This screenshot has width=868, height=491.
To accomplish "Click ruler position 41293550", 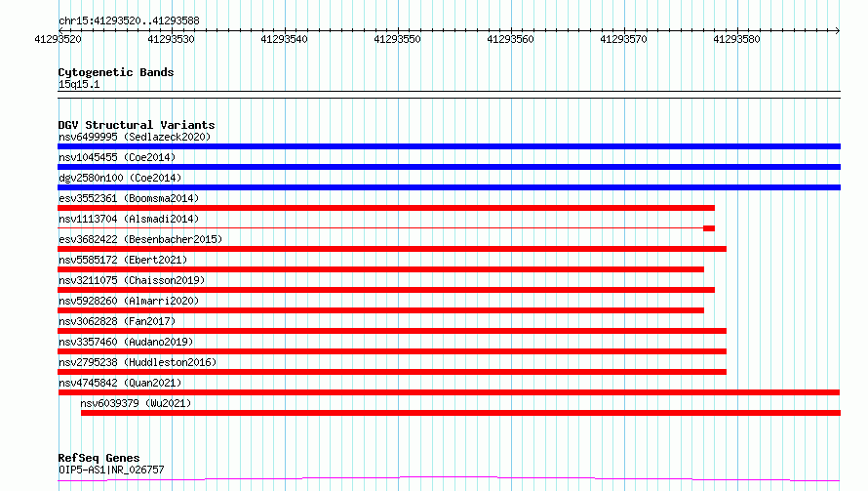I will (398, 39).
